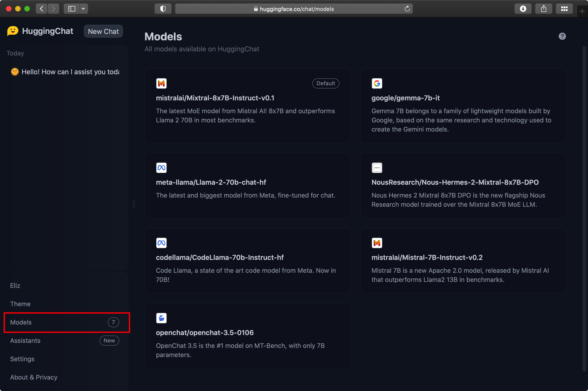
Task: Click the sidebar resize handle
Action: (x=134, y=204)
